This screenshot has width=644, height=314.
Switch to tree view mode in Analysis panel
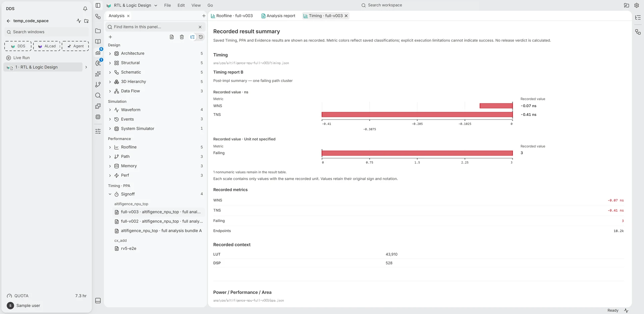(x=193, y=37)
